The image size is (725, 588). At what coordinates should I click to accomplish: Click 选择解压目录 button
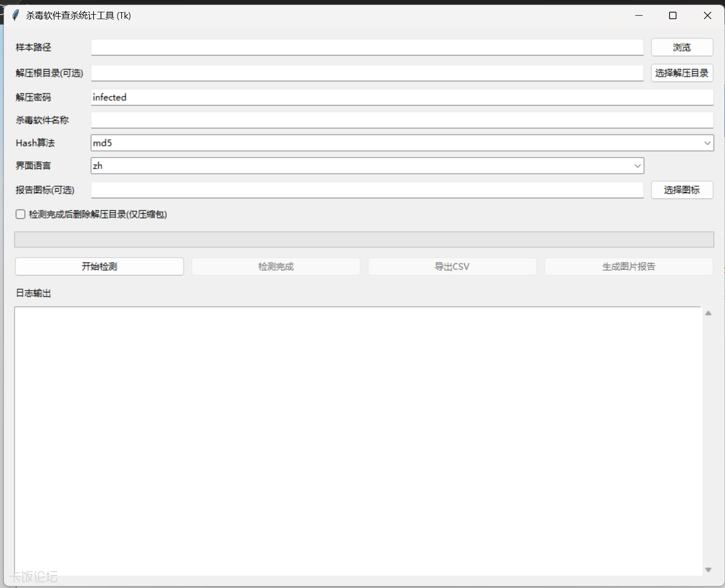[682, 73]
